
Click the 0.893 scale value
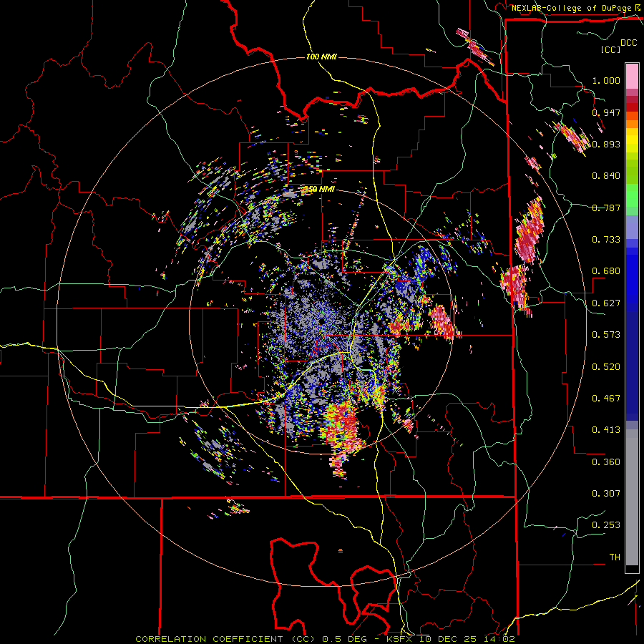coord(606,144)
